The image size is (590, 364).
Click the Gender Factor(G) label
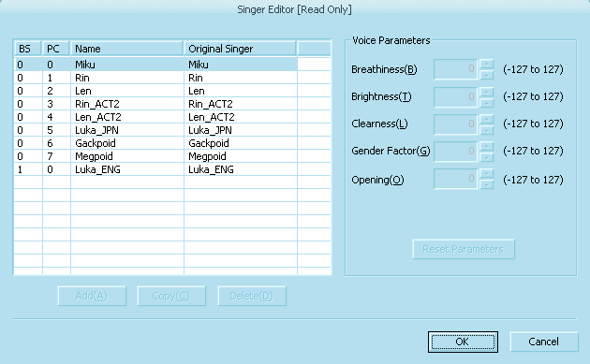coord(391,151)
